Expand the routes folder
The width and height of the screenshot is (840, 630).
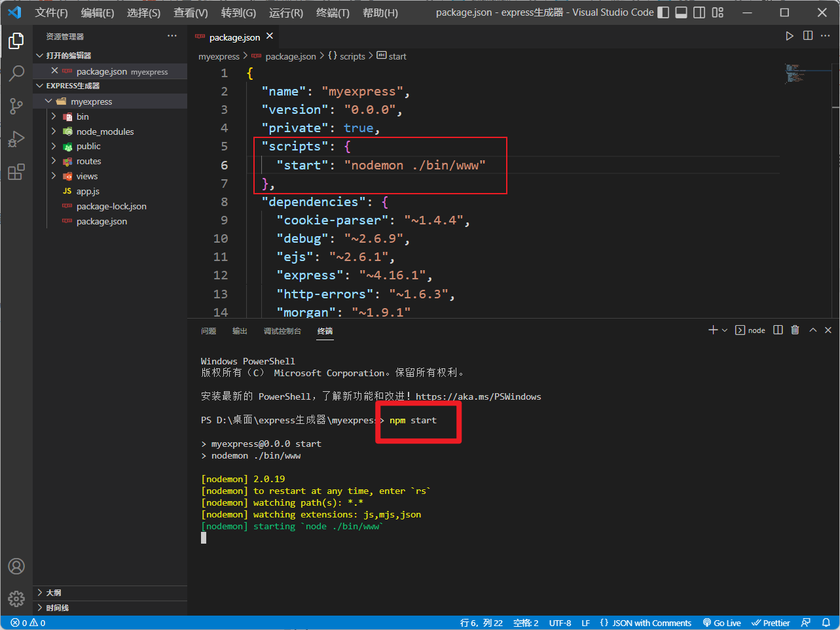pos(110,161)
